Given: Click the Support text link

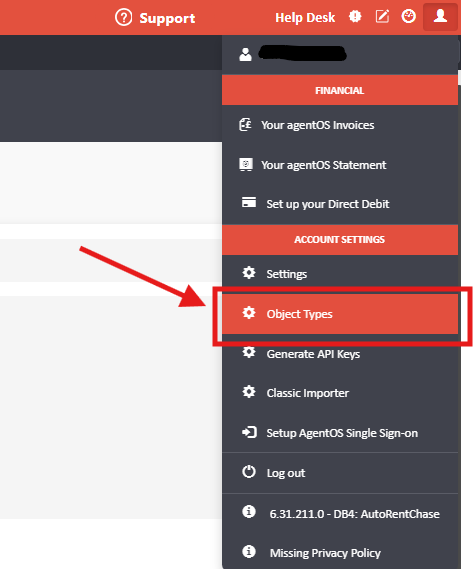Looking at the screenshot, I should pos(167,18).
